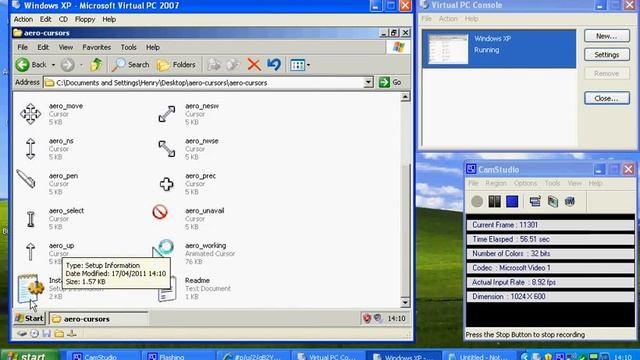The height and width of the screenshot is (360, 640).
Task: Click New button in Virtual PC Console
Action: [x=607, y=36]
